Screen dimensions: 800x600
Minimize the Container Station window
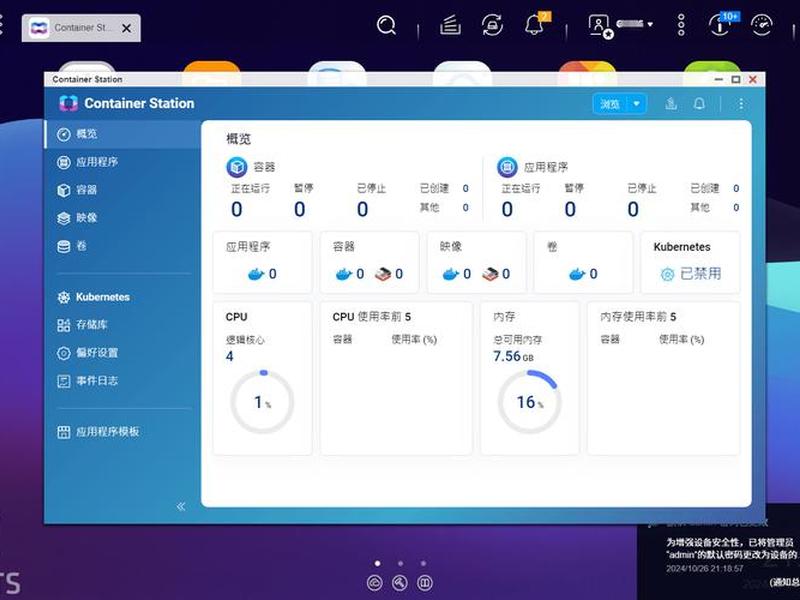pyautogui.click(x=719, y=80)
